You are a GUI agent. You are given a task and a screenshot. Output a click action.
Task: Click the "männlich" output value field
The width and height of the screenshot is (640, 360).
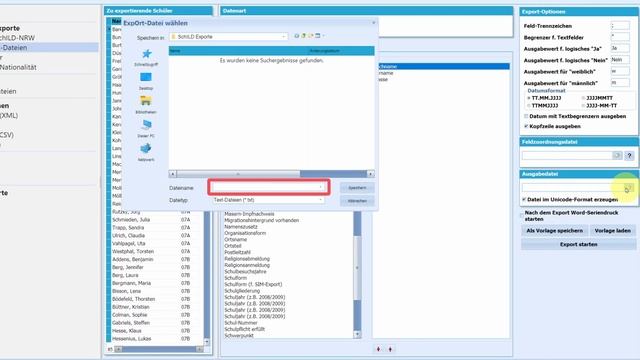pos(620,82)
